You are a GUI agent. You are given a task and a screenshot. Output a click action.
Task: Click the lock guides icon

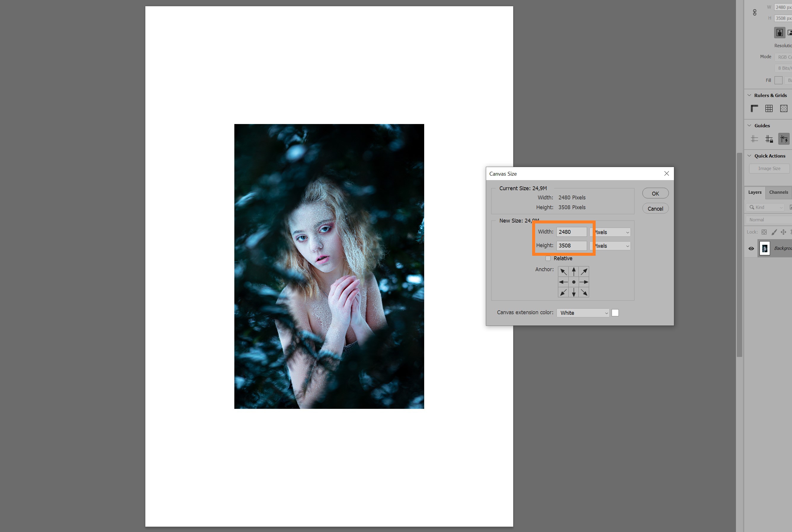pos(769,139)
